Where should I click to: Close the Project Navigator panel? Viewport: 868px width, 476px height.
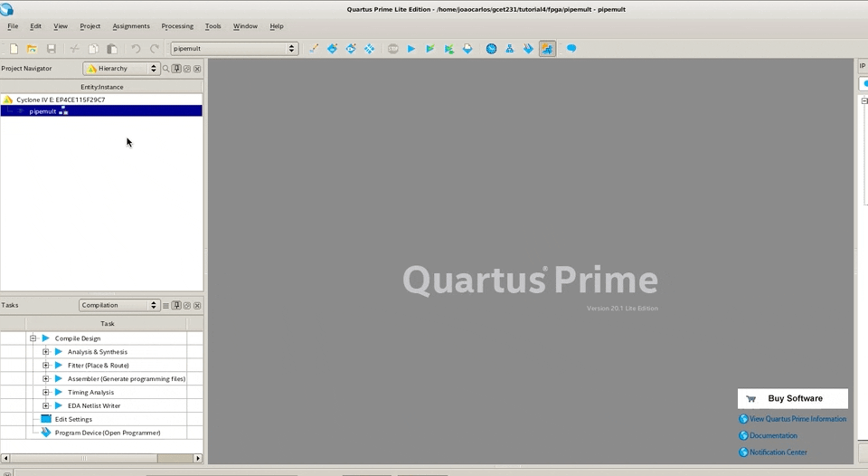coord(197,69)
